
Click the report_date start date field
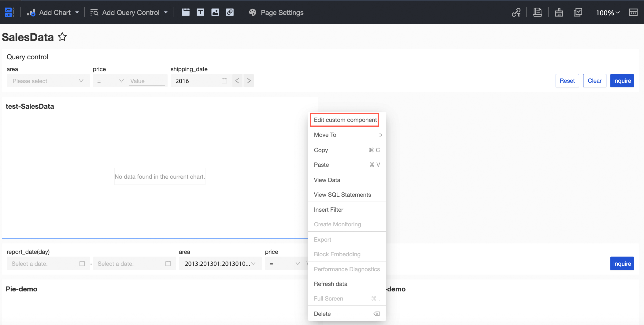click(x=48, y=264)
